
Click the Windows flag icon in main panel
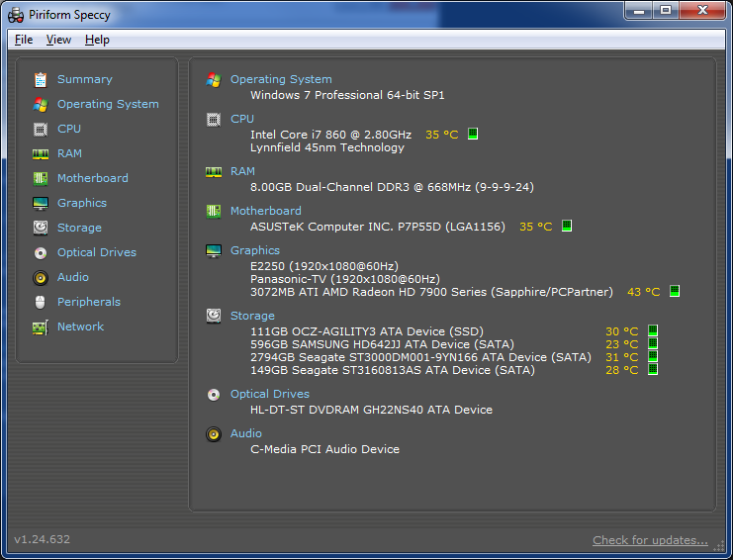[x=214, y=80]
